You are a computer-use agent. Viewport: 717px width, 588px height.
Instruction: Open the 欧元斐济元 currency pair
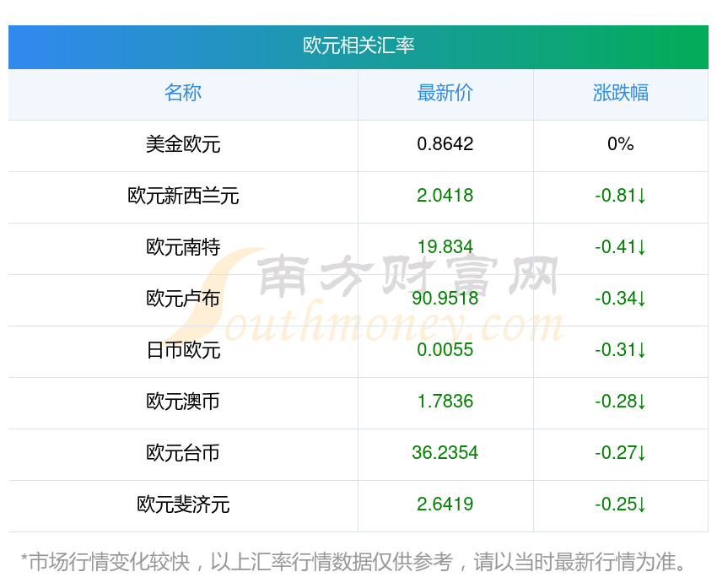(183, 504)
